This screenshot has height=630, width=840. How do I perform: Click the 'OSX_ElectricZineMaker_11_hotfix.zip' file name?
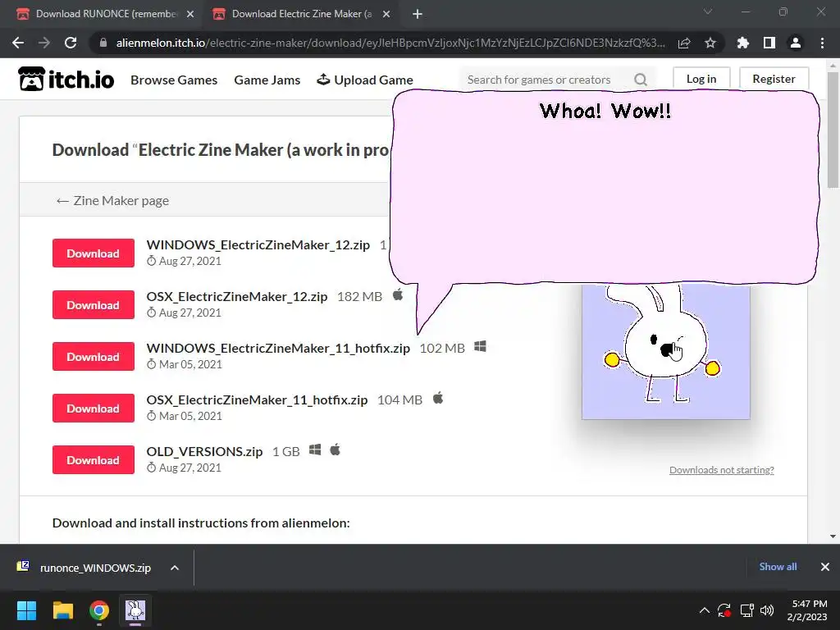(x=257, y=400)
